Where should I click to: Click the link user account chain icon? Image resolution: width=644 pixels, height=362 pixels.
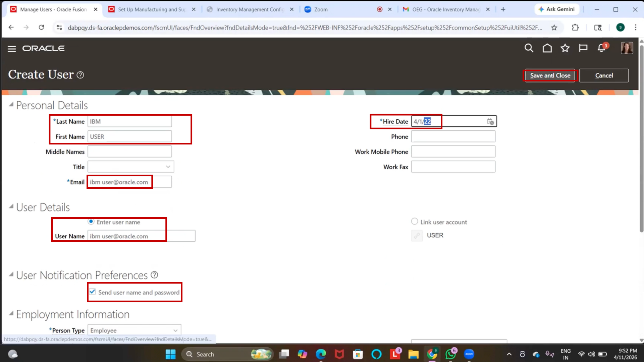tap(417, 236)
